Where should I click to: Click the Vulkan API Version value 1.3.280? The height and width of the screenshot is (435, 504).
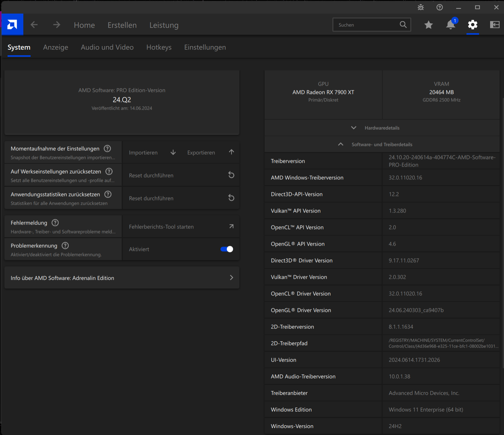point(397,211)
